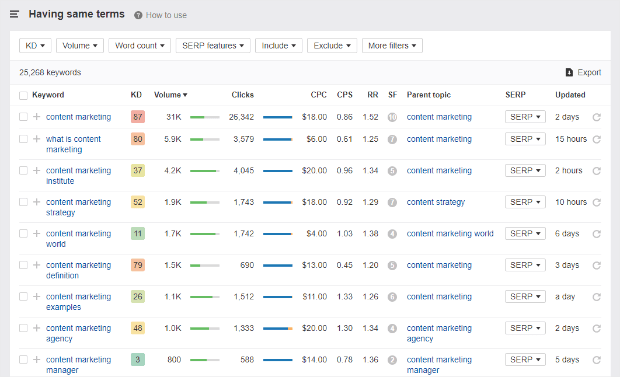Expand the More filters dropdown
Viewport: 620px width, 377px height.
pos(392,45)
